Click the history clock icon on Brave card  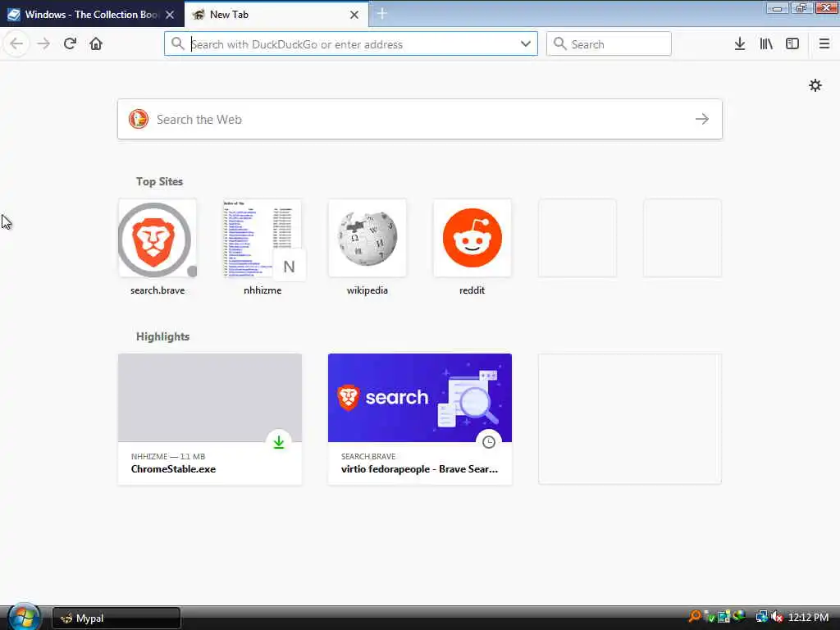[x=489, y=442]
